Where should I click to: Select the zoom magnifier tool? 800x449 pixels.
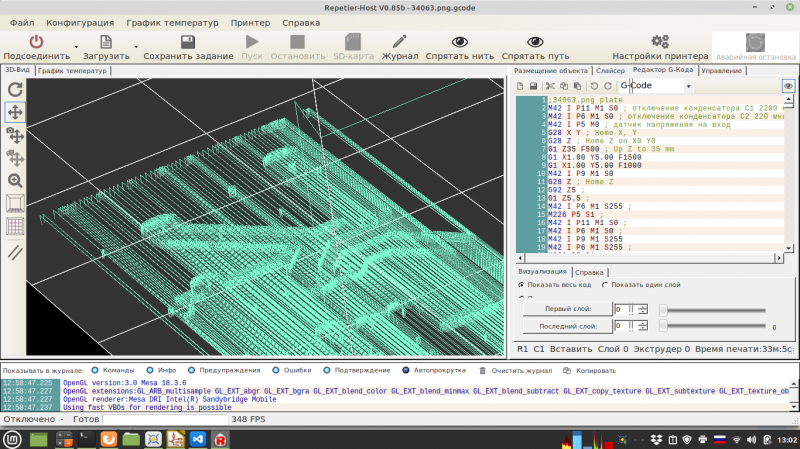tap(15, 180)
